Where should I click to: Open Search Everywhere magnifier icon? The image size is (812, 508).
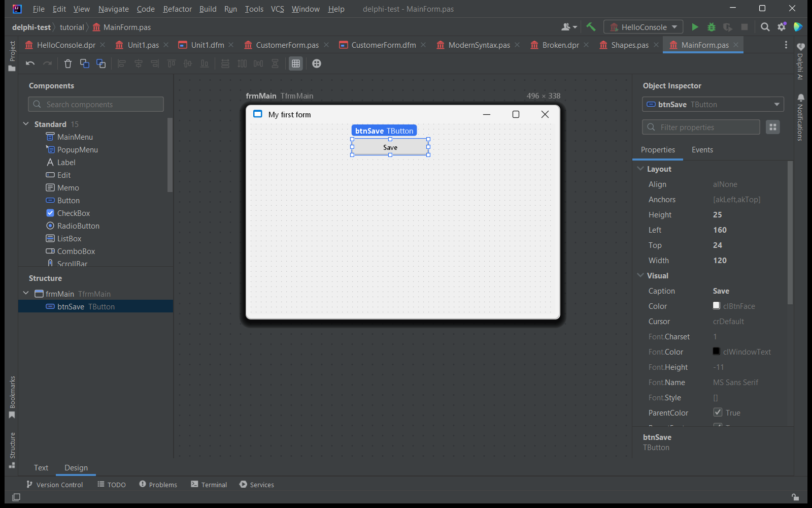point(765,27)
